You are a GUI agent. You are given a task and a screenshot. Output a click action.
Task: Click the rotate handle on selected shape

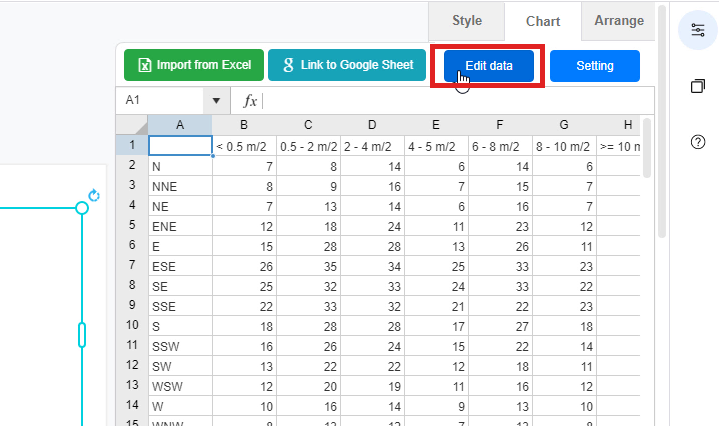[94, 196]
